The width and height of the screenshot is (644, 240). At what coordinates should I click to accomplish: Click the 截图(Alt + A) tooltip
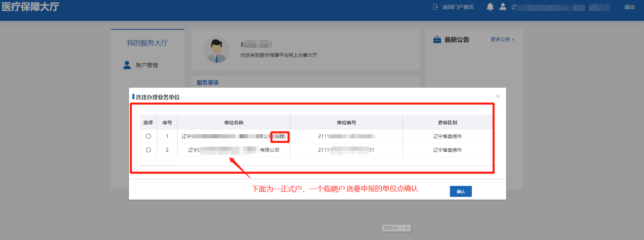[x=396, y=228]
